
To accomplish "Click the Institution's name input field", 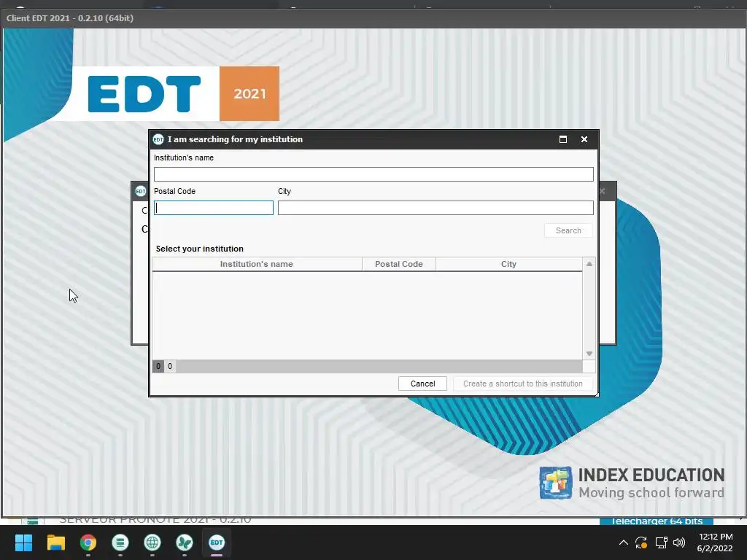I will (373, 174).
